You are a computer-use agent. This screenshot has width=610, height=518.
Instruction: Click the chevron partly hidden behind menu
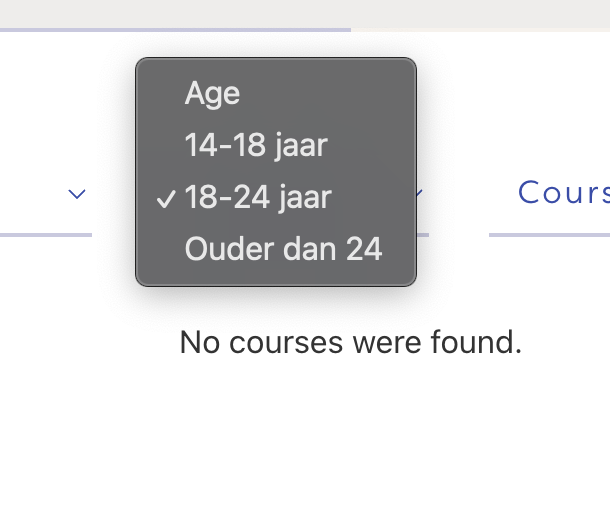pos(419,192)
